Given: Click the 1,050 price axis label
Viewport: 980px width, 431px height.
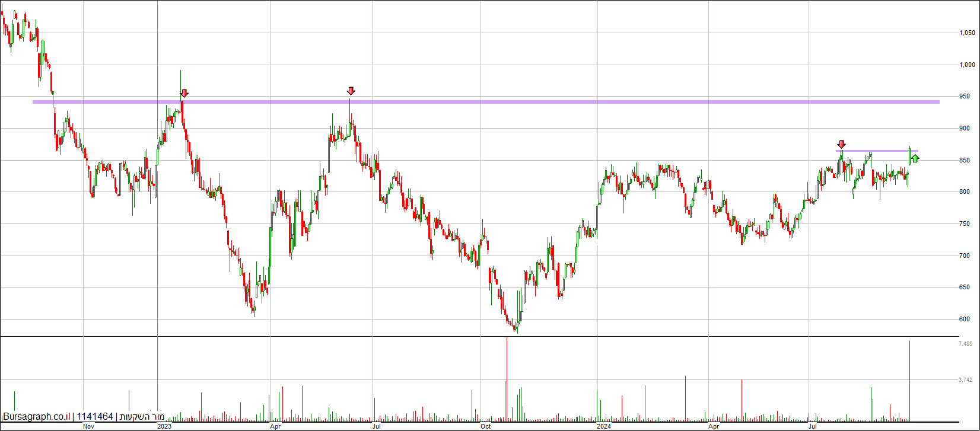Looking at the screenshot, I should click(x=967, y=33).
